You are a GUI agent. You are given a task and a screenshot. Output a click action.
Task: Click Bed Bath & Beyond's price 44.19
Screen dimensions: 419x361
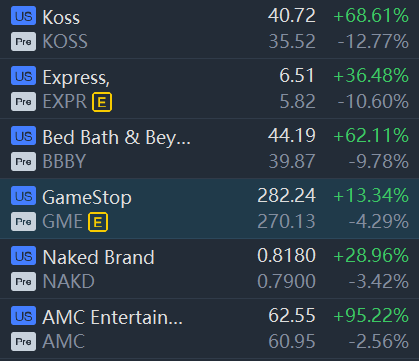(292, 135)
